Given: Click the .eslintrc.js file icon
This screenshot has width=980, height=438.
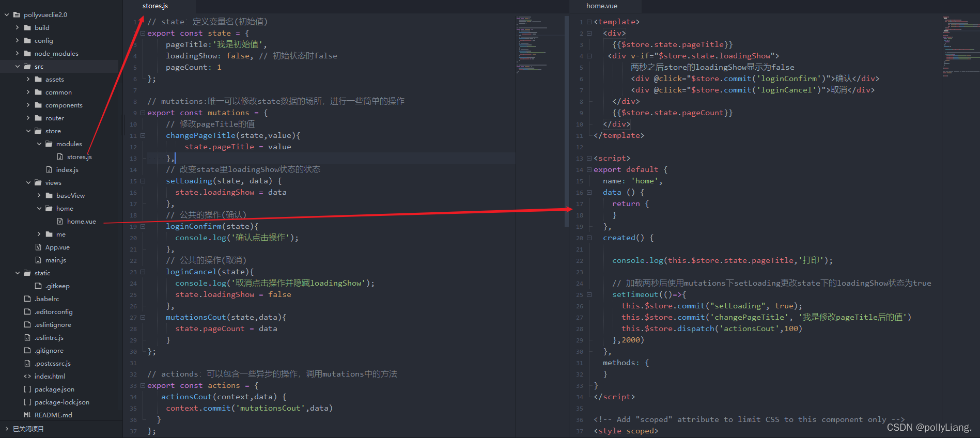Looking at the screenshot, I should (x=27, y=338).
